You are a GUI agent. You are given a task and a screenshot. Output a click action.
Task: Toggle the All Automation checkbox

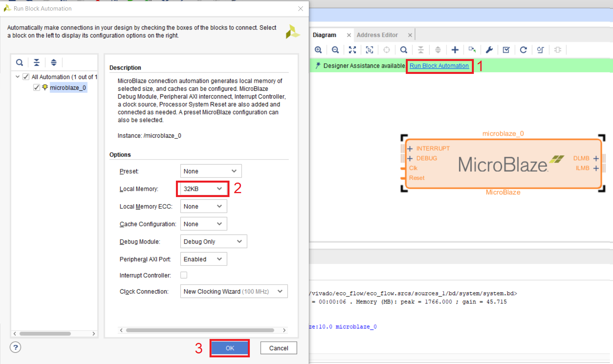click(x=26, y=77)
